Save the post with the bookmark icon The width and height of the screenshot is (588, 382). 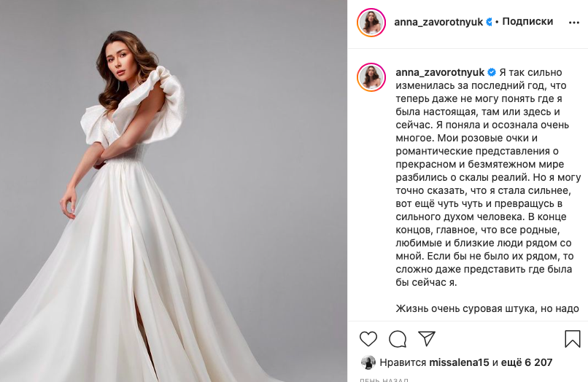[572, 338]
